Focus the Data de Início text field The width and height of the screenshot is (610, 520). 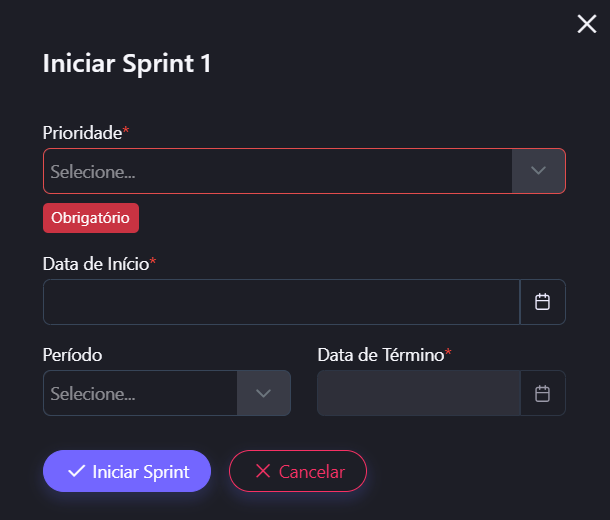coord(281,302)
